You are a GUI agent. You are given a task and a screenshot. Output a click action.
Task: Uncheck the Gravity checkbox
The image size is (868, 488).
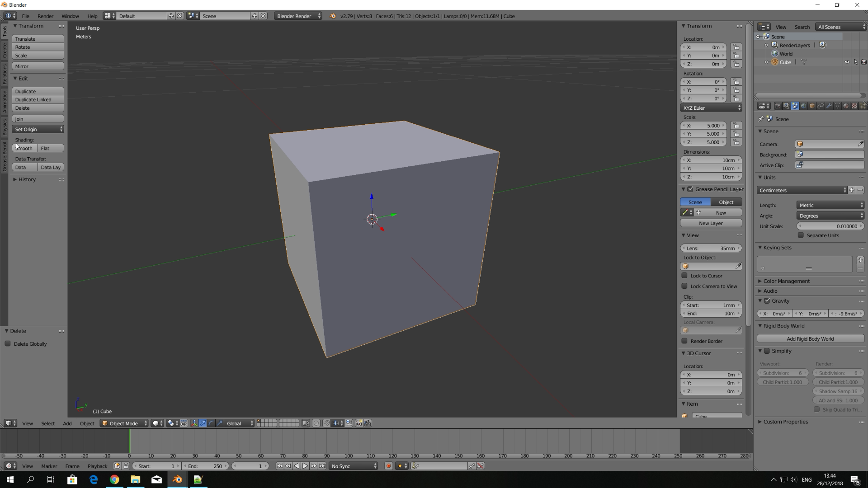point(767,301)
